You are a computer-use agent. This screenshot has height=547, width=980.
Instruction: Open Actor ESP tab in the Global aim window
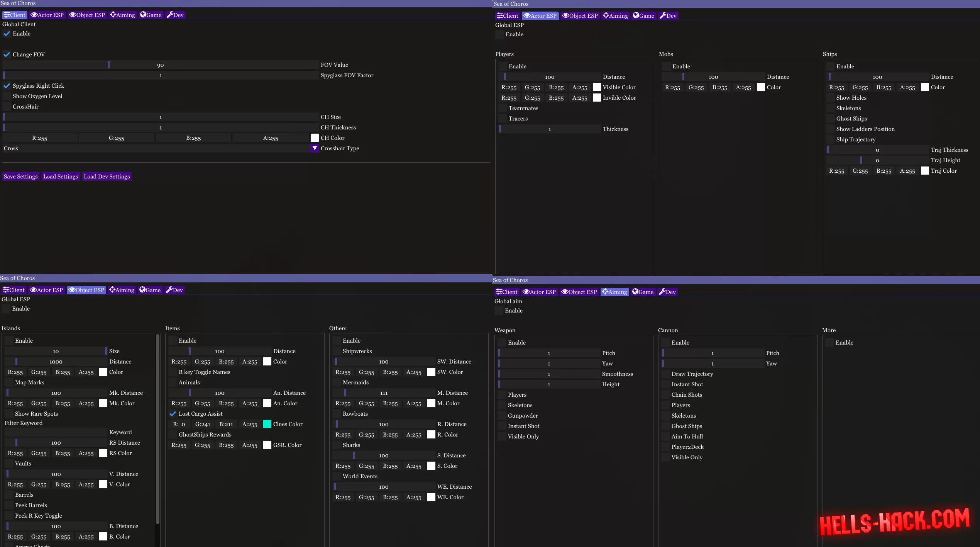(539, 292)
